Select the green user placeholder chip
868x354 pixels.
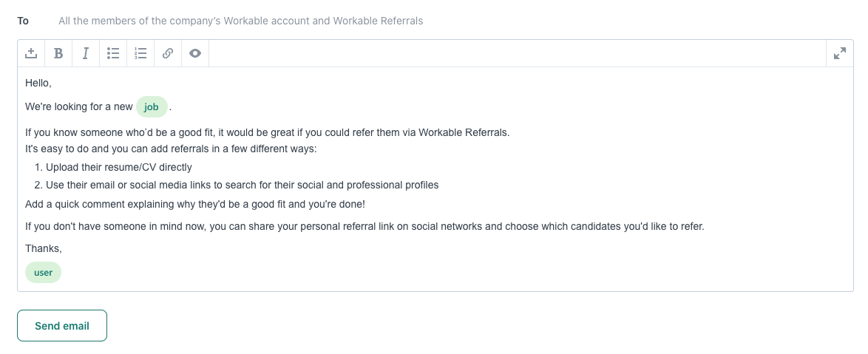click(43, 272)
